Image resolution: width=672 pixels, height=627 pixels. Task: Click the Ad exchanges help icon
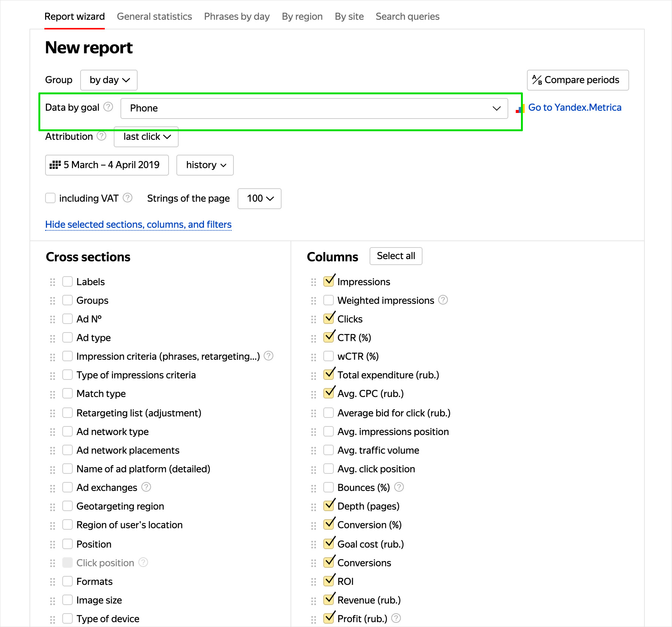(146, 487)
